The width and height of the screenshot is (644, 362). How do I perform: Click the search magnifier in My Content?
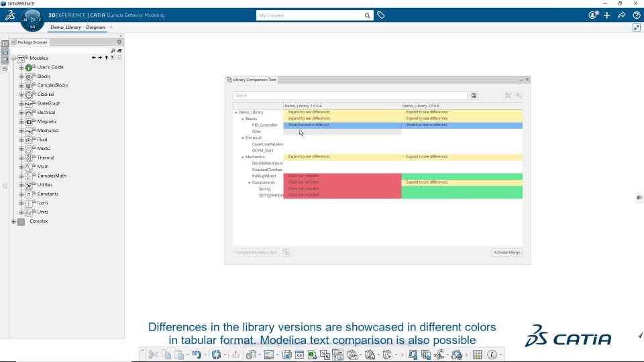click(367, 15)
